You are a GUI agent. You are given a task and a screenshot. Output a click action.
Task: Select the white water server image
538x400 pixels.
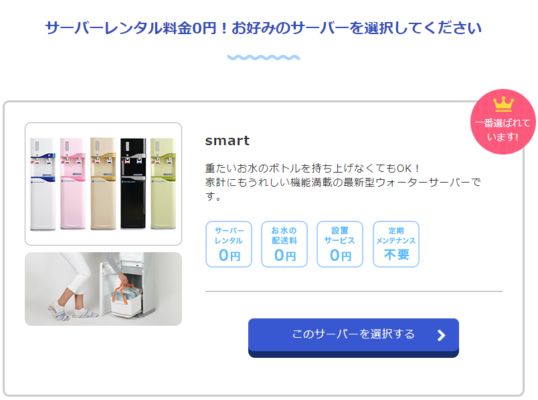43,184
